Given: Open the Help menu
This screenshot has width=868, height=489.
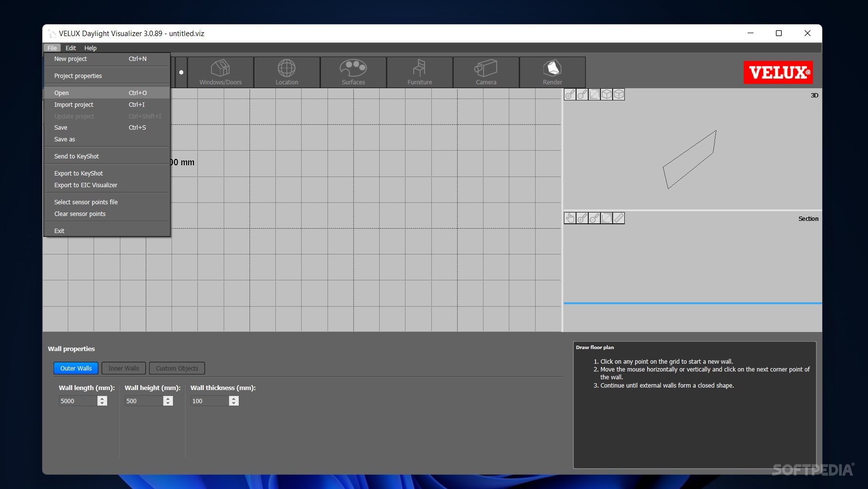Looking at the screenshot, I should (x=90, y=48).
